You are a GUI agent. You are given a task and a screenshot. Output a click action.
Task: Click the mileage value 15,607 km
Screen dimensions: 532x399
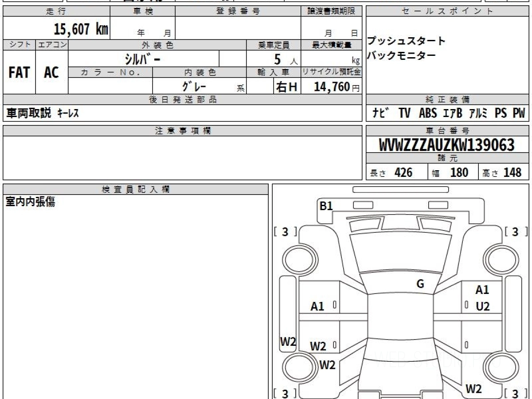[81, 29]
